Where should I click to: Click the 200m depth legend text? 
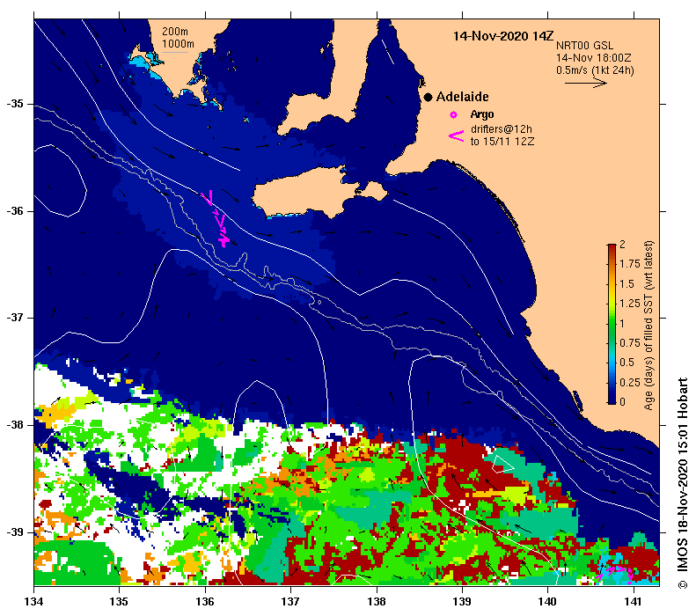click(174, 32)
